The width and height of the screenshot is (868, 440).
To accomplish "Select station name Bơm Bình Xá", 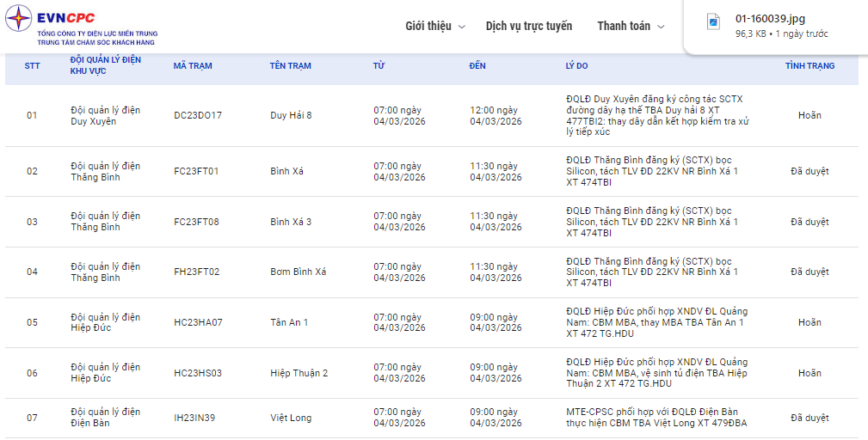I will (298, 272).
